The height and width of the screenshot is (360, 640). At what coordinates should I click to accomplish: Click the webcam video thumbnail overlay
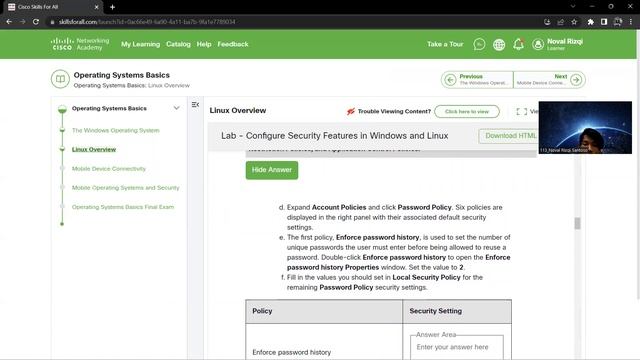[x=585, y=128]
